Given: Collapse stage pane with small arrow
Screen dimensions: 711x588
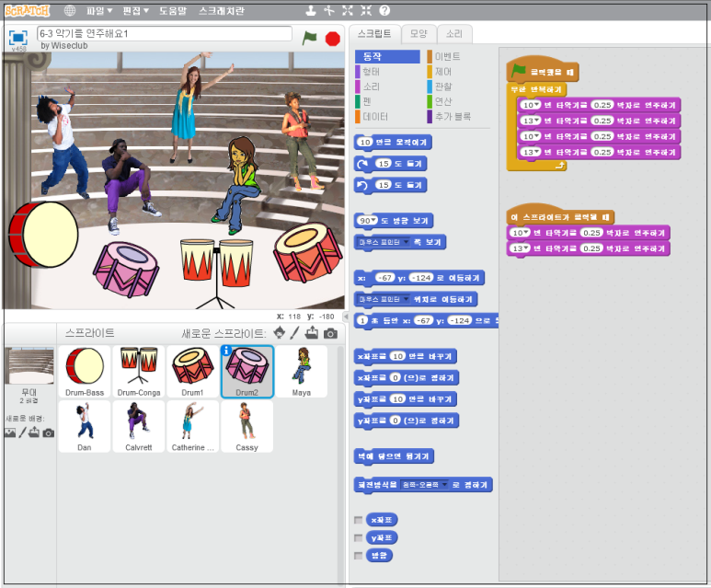Looking at the screenshot, I should tap(346, 317).
